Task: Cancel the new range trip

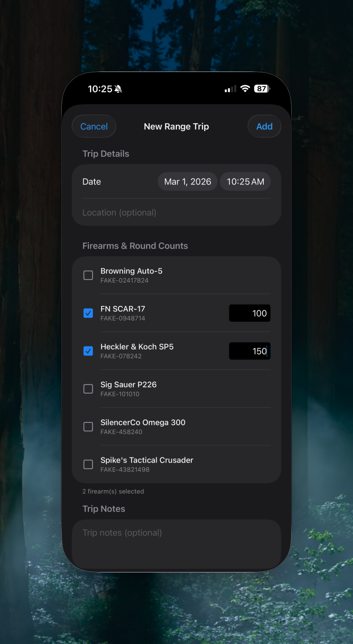Action: [94, 126]
